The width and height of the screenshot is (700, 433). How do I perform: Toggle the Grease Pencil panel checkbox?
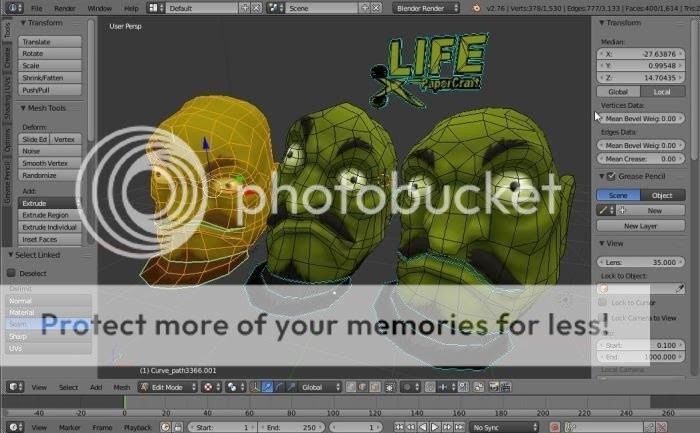611,176
